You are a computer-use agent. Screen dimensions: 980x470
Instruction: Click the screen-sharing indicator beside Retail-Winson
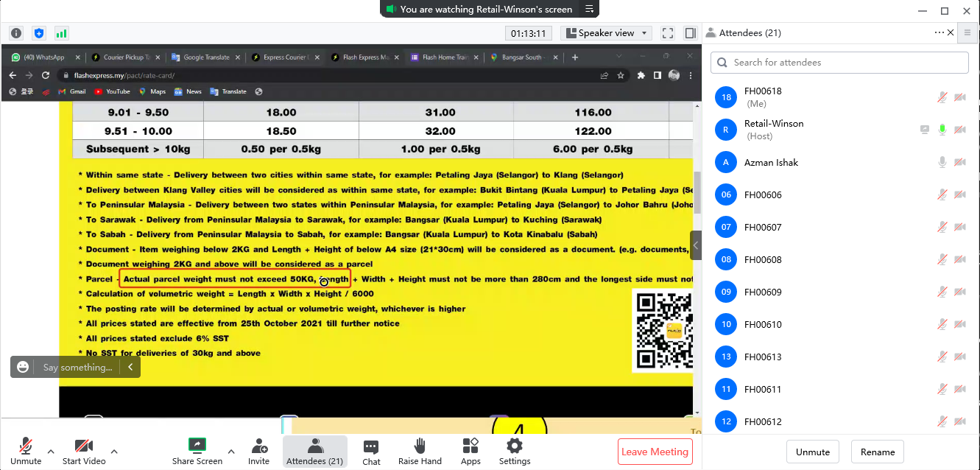pos(925,130)
